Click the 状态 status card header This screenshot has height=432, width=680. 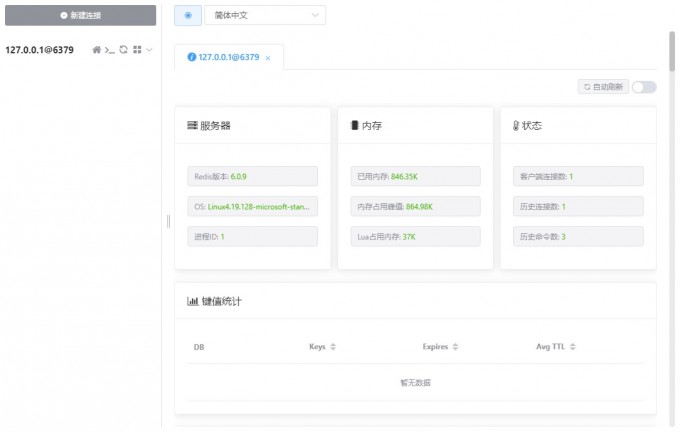click(x=578, y=125)
